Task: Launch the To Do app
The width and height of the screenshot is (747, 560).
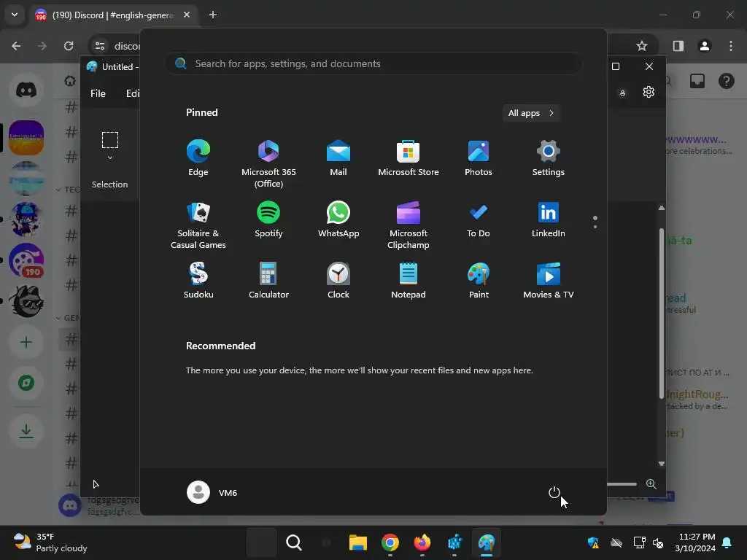Action: coord(479,219)
